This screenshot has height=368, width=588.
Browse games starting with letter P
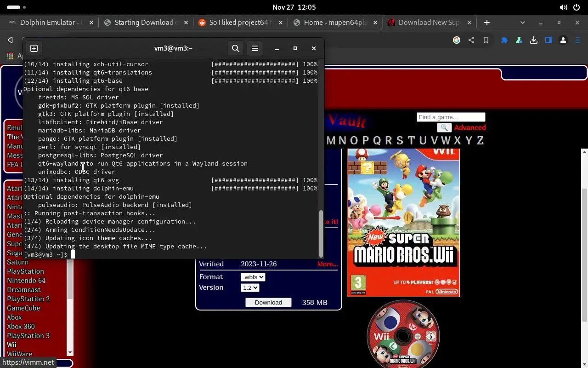click(366, 140)
